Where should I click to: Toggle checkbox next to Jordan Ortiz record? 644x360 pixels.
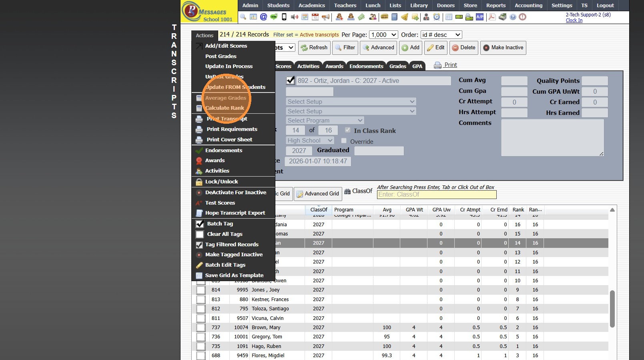coord(291,80)
